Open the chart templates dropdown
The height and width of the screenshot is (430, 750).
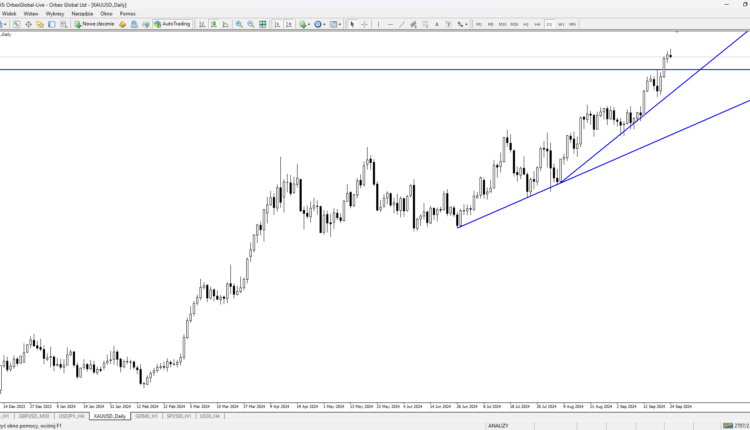[335, 24]
